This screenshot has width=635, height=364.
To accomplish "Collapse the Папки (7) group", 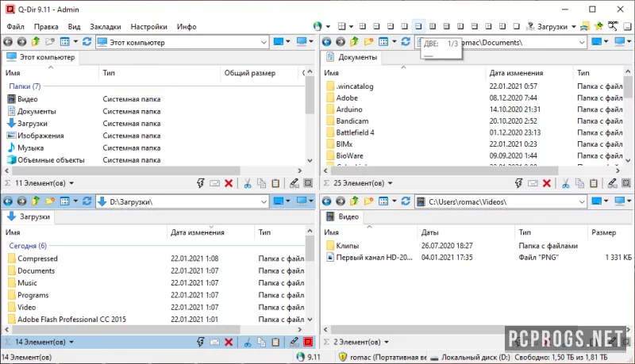I will (x=25, y=86).
